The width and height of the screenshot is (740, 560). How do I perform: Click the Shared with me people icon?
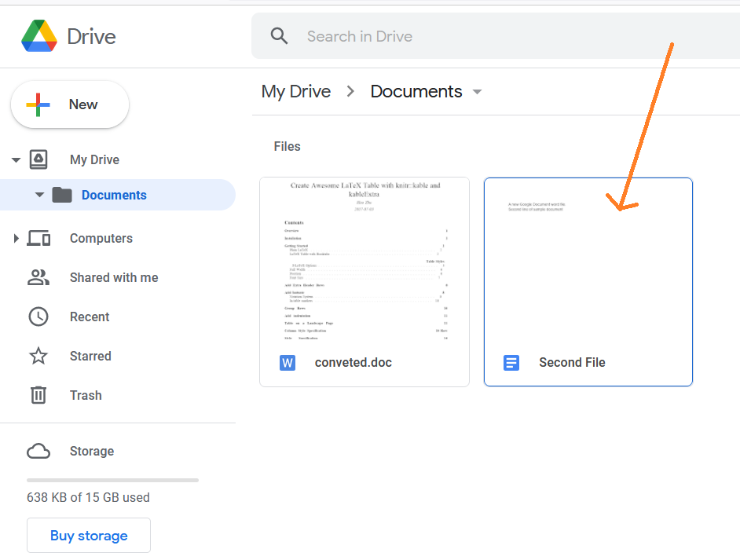pyautogui.click(x=38, y=277)
